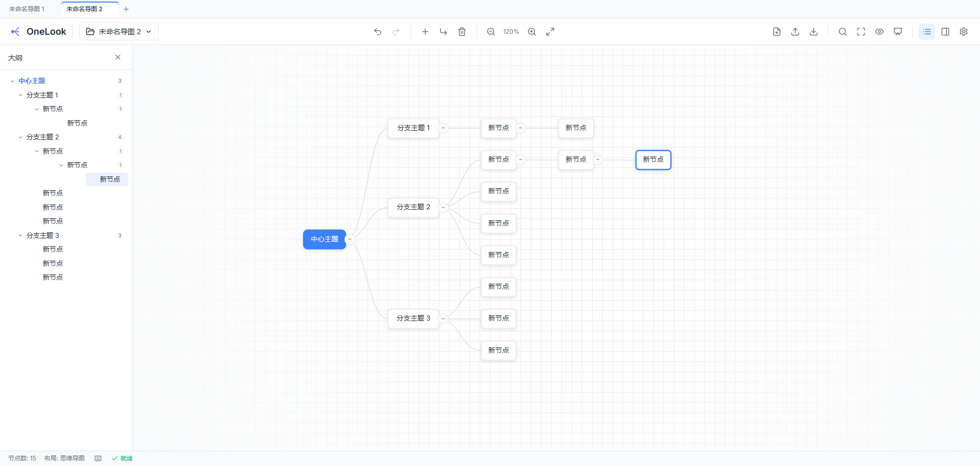
Task: Select the 中心主题 node on the canvas
Action: [325, 239]
